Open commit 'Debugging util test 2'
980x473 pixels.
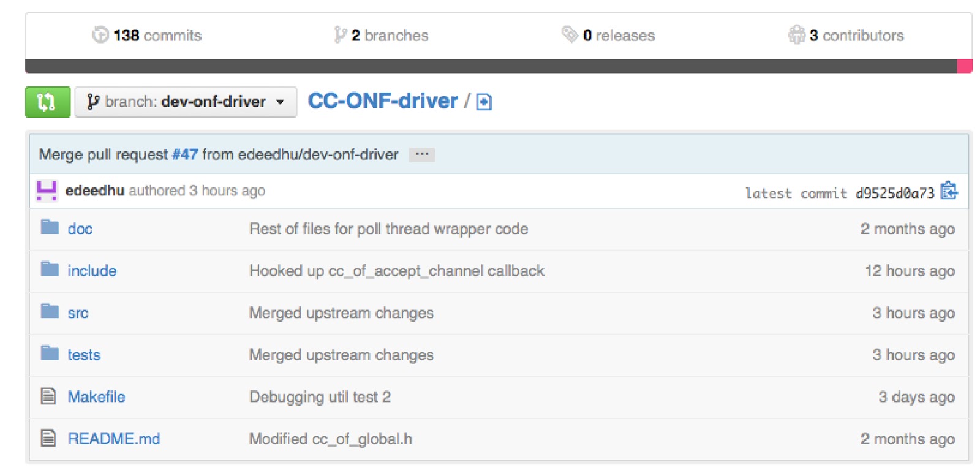(320, 397)
